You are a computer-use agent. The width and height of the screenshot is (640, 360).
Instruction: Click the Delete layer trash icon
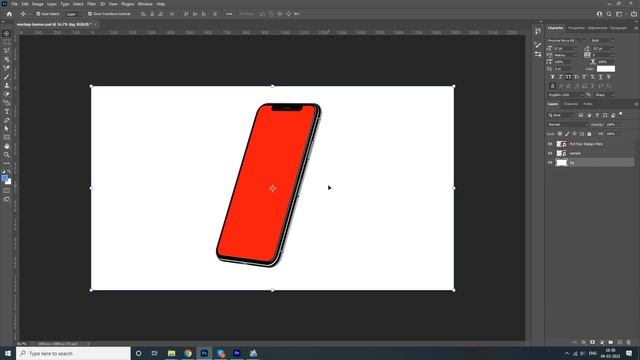coord(629,342)
